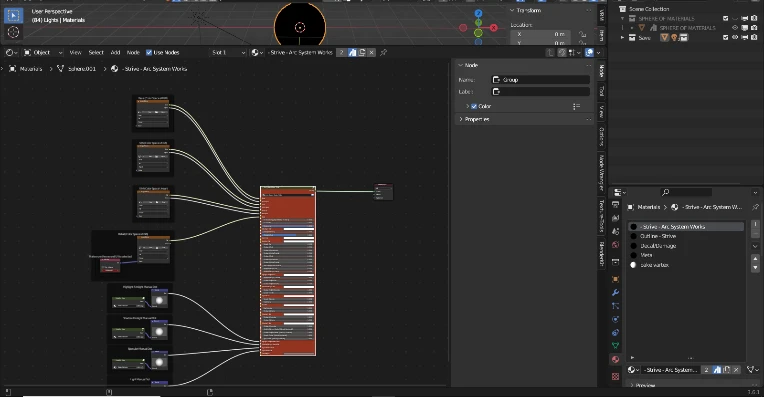The image size is (764, 397).
Task: Open the snapping options dropdown
Action: point(574,53)
